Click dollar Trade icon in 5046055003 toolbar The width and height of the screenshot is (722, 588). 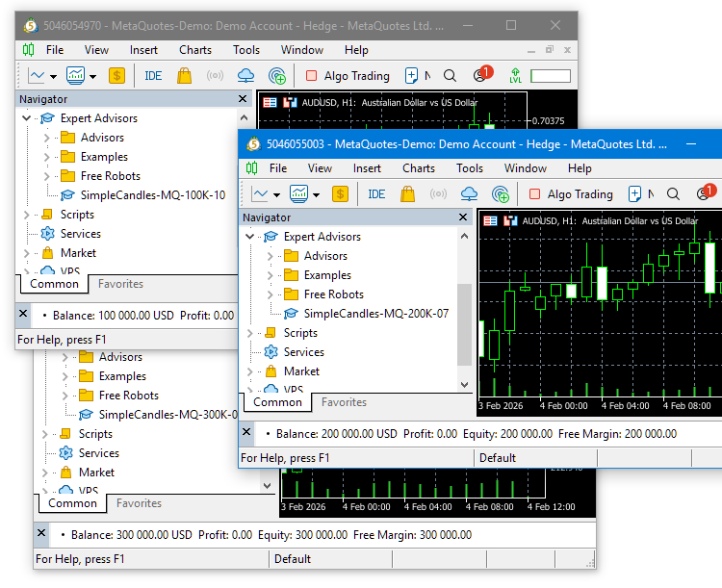tap(340, 193)
